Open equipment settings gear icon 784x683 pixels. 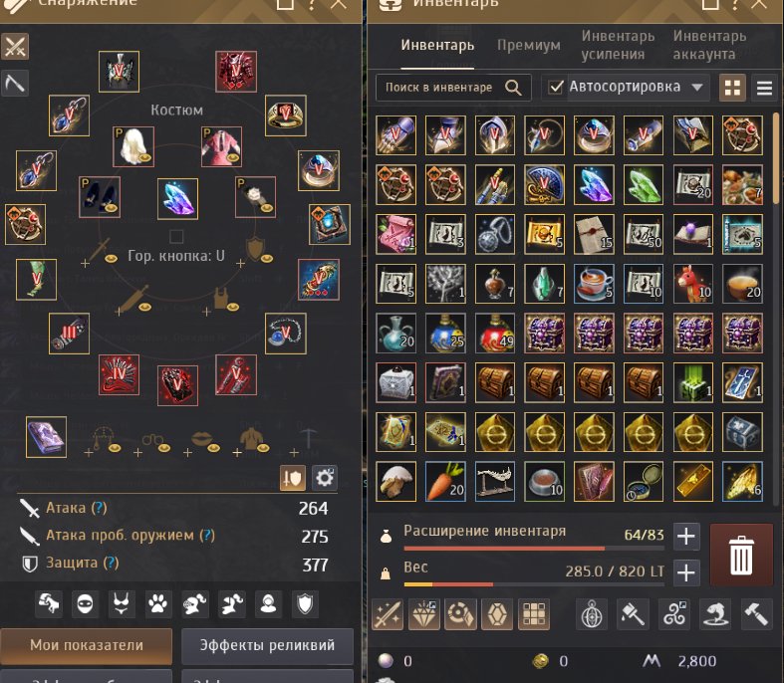click(x=325, y=478)
